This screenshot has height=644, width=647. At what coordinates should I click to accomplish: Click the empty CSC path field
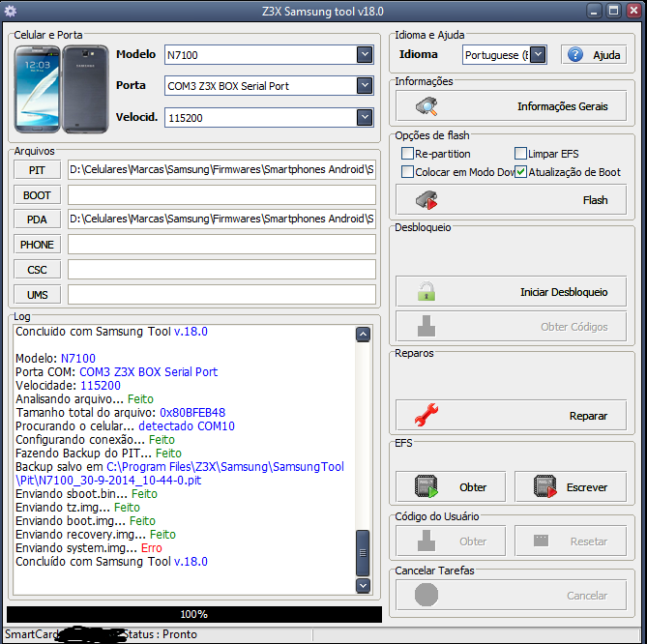221,270
